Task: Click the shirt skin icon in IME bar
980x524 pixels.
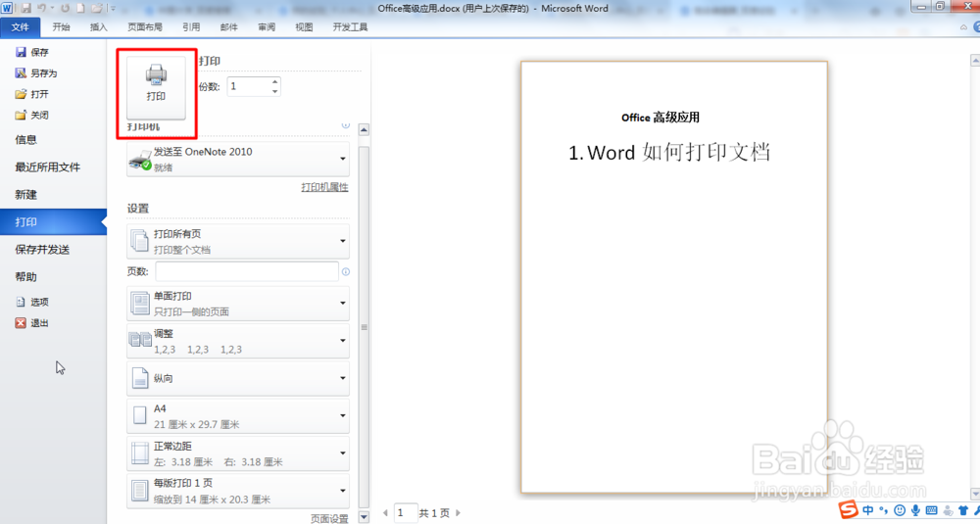Action: pos(963,510)
